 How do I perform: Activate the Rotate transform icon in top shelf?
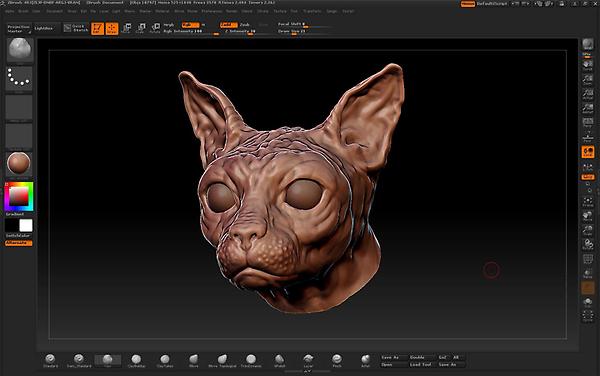tap(155, 28)
